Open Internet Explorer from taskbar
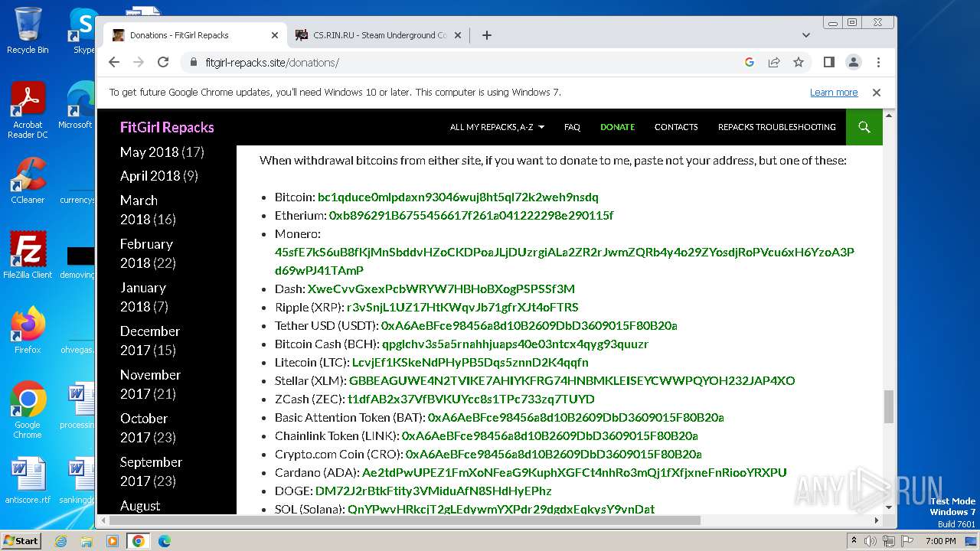The image size is (980, 551). 60,541
